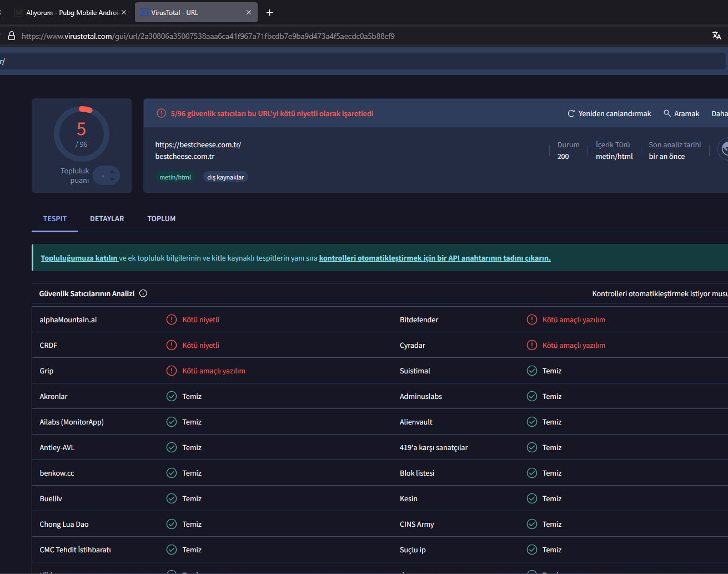Click info icon beside Güvenlik Satıcılarının Analizi

pyautogui.click(x=143, y=293)
